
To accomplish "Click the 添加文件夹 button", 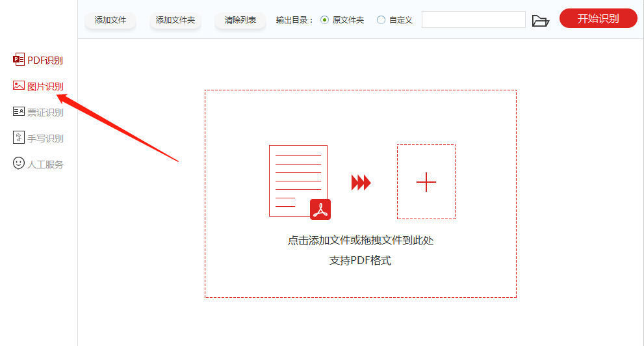I will pos(175,20).
